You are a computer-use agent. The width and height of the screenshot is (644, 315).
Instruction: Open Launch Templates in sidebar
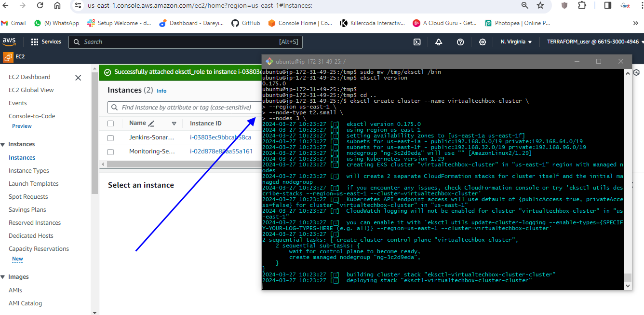(x=33, y=184)
